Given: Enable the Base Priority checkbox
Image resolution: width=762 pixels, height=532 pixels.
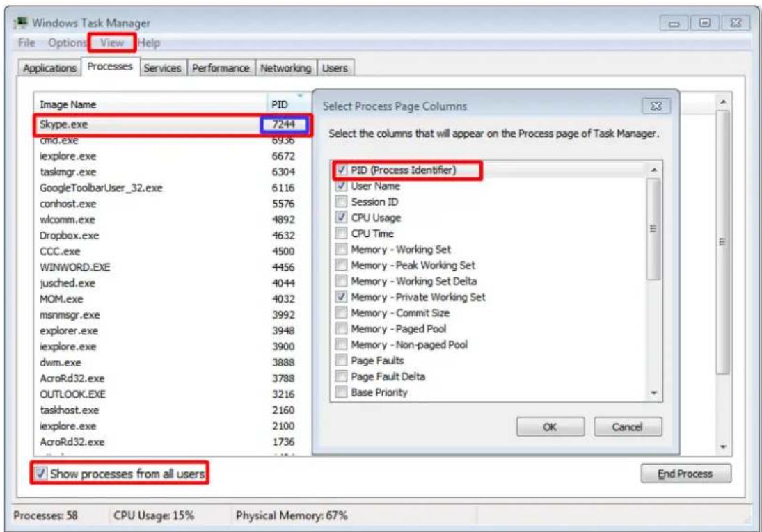Looking at the screenshot, I should tap(342, 392).
